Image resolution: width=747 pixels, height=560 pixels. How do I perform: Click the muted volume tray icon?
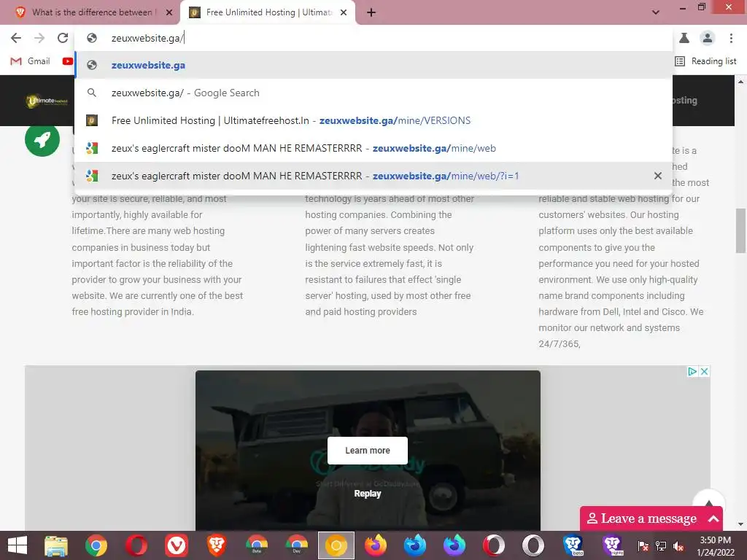(x=678, y=545)
